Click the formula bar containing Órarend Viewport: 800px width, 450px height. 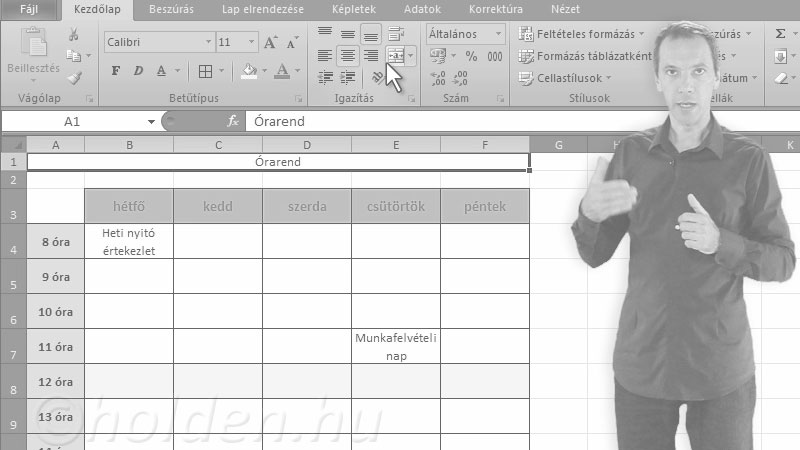point(522,121)
